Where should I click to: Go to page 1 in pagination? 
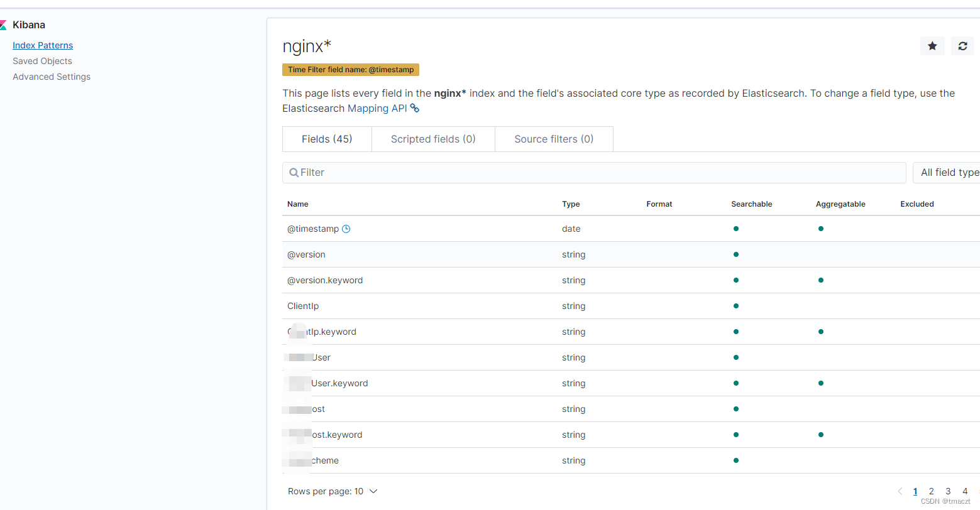[915, 491]
